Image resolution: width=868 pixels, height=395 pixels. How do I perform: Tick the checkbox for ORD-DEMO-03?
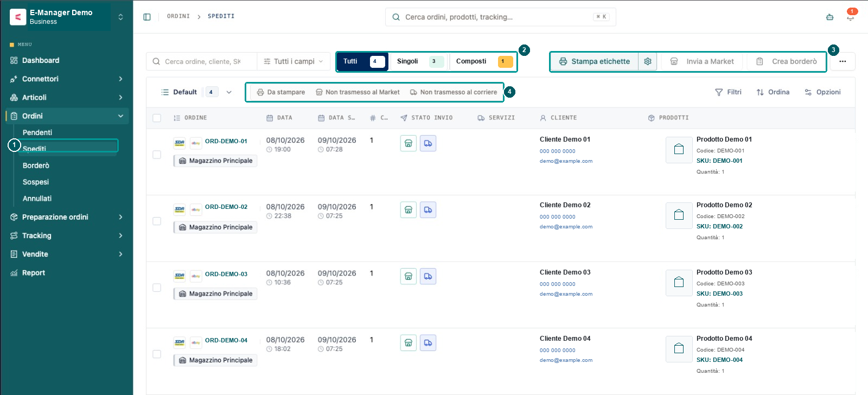pyautogui.click(x=157, y=288)
